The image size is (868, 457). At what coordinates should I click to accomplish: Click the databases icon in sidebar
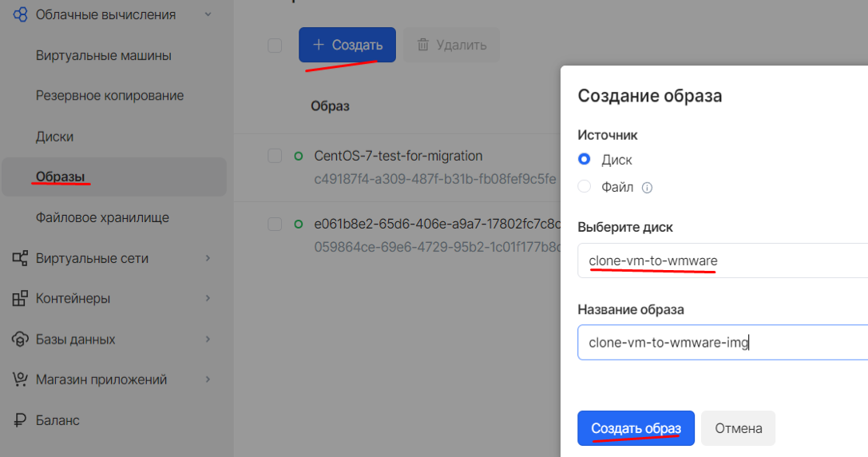point(20,339)
